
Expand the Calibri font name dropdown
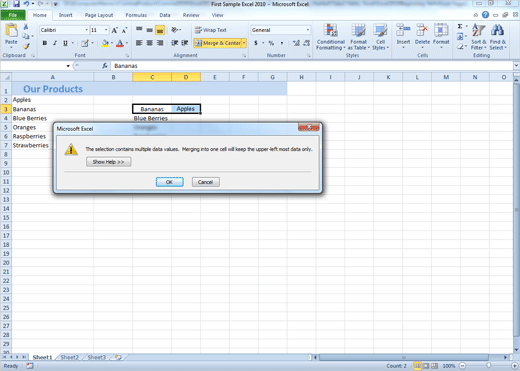(x=87, y=30)
